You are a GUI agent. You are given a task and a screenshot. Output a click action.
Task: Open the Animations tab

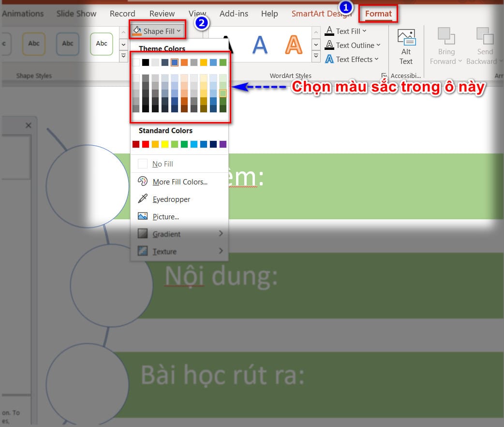23,14
